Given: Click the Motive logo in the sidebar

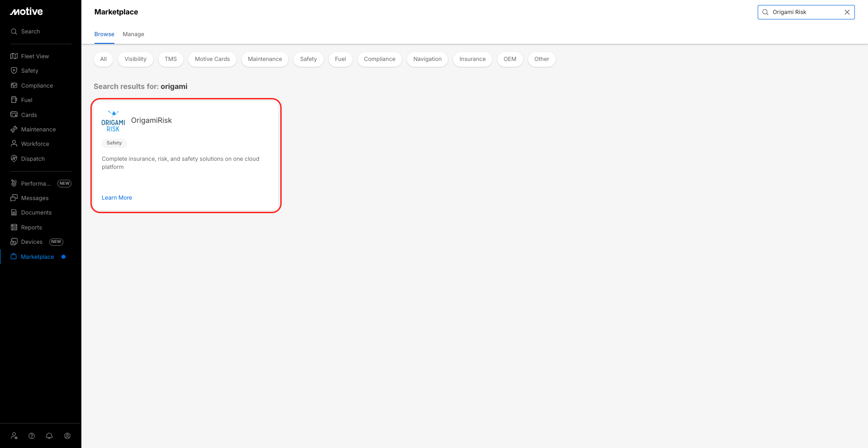Looking at the screenshot, I should [x=26, y=12].
